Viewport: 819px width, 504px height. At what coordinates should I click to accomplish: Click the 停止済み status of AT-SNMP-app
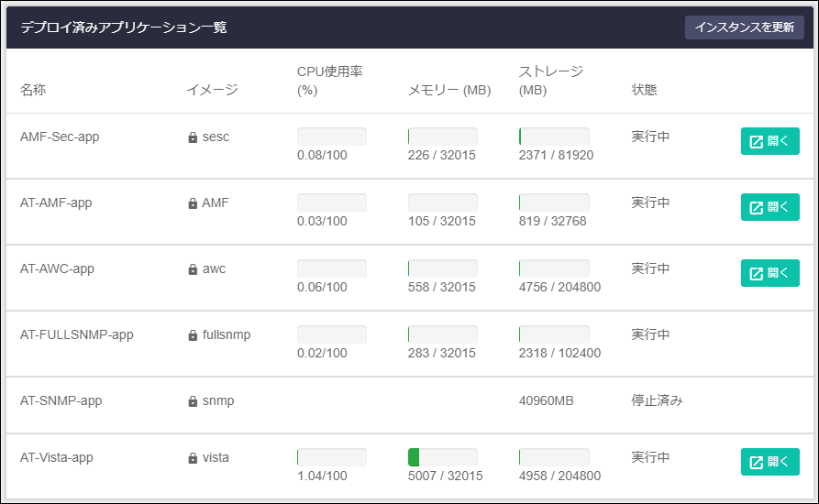tap(657, 400)
